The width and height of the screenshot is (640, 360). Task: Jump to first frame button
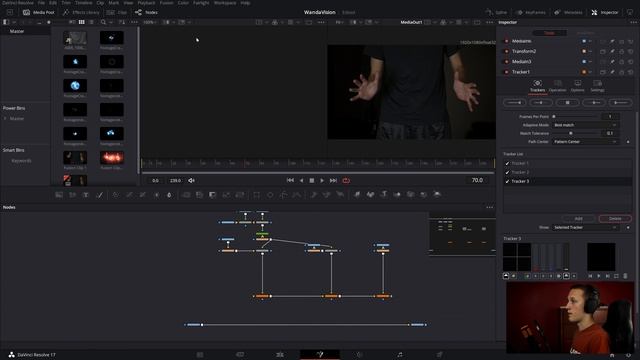click(290, 180)
